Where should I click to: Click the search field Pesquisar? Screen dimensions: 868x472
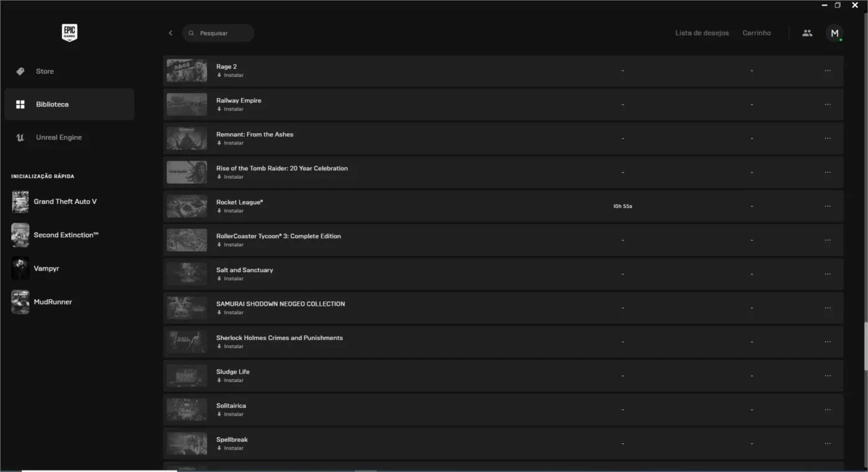click(x=218, y=33)
